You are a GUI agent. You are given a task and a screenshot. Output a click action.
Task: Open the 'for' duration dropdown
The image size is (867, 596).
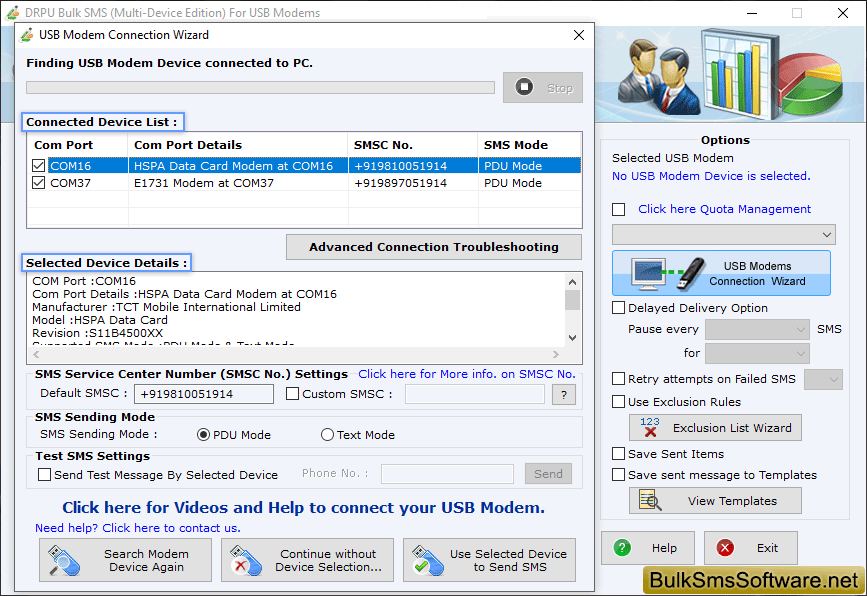(757, 353)
